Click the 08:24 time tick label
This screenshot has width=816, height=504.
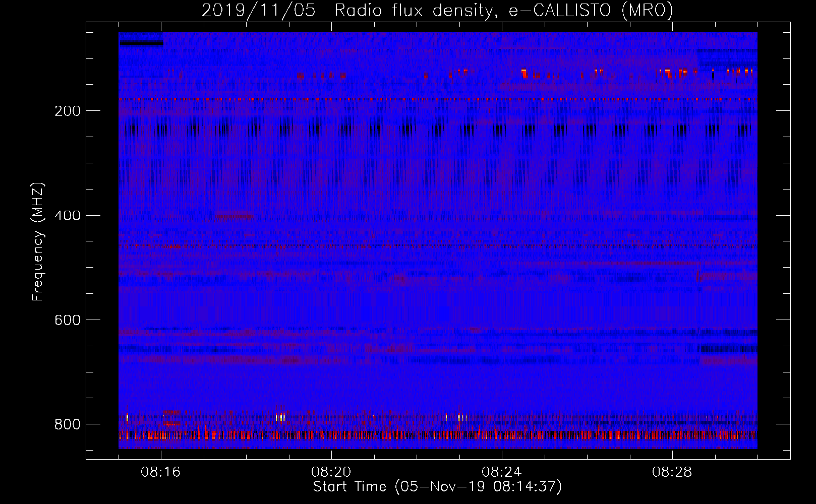click(502, 472)
